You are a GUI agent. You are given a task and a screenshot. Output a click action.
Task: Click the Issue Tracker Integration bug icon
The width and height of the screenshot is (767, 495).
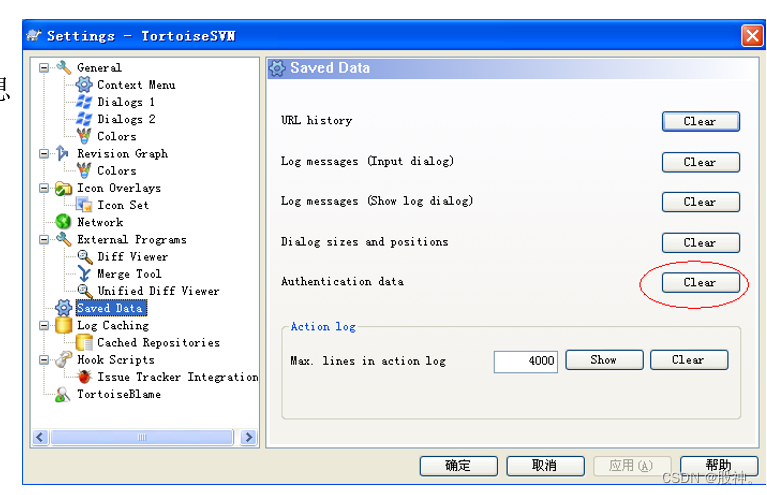pyautogui.click(x=85, y=377)
